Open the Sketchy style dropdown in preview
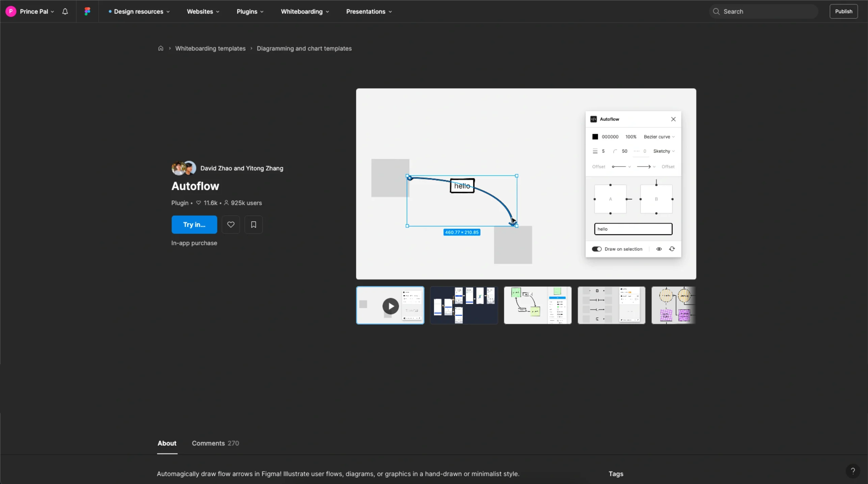Image resolution: width=868 pixels, height=484 pixels. click(664, 151)
